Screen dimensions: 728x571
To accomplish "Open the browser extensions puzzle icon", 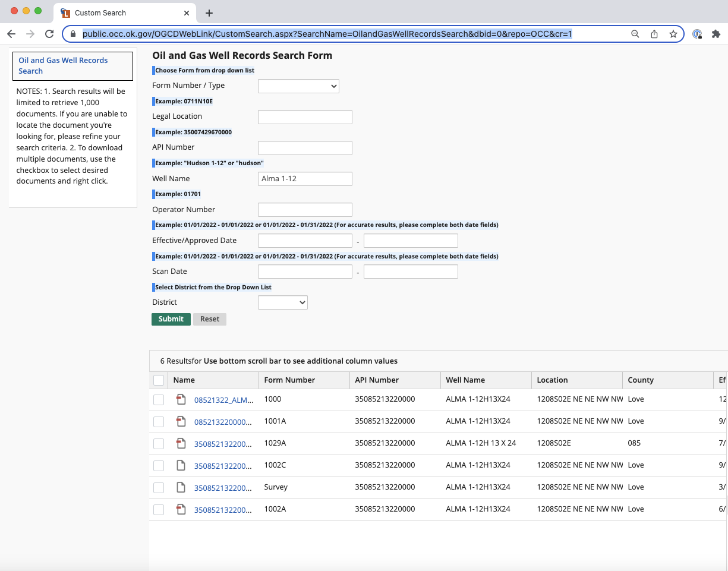I will (716, 34).
